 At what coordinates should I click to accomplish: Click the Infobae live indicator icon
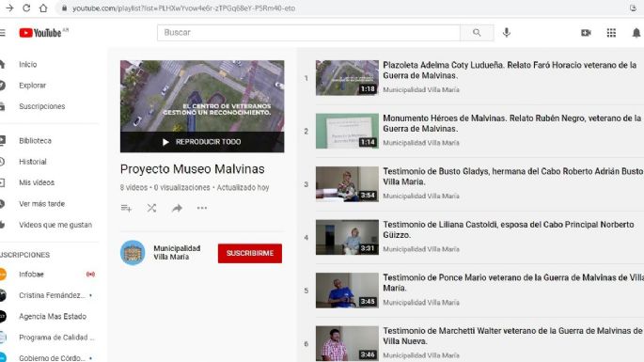tap(90, 274)
